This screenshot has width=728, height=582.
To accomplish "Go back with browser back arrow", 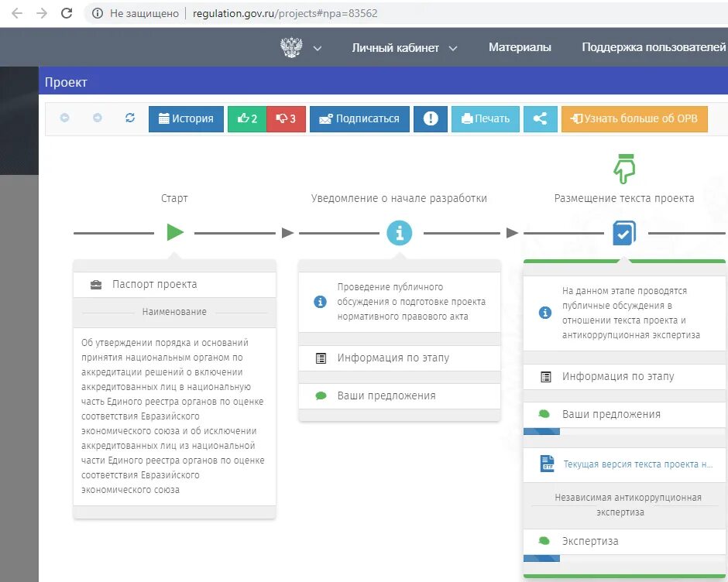I will point(17,13).
